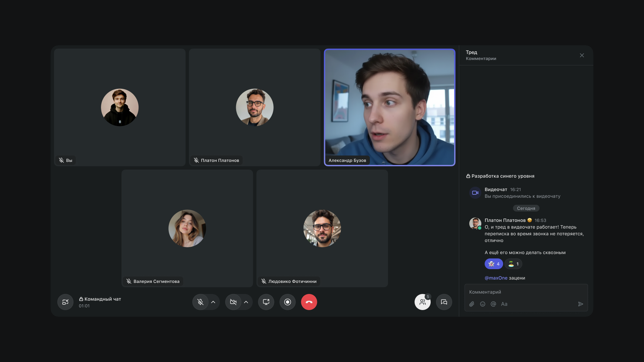
Task: Expand camera options chevron
Action: coord(246,302)
